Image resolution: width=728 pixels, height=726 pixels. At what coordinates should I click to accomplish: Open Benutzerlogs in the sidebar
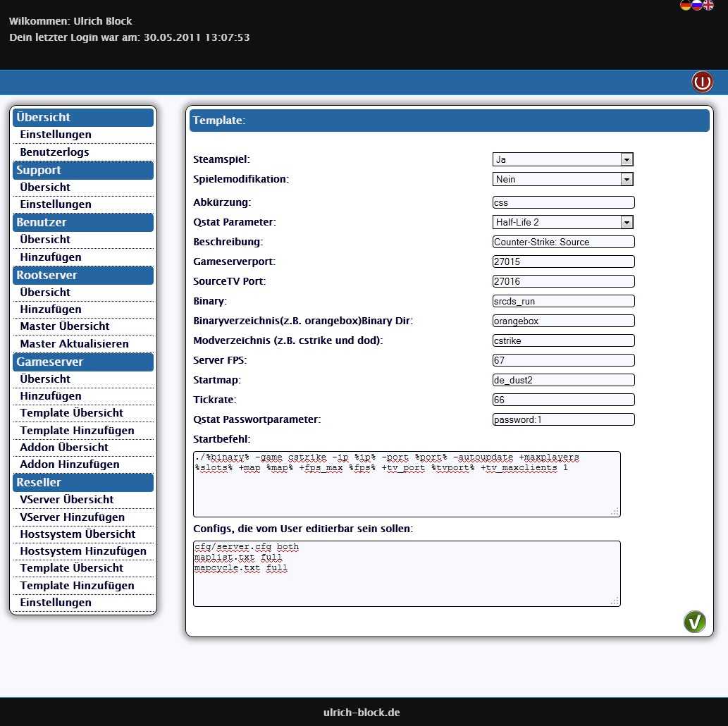tap(54, 152)
